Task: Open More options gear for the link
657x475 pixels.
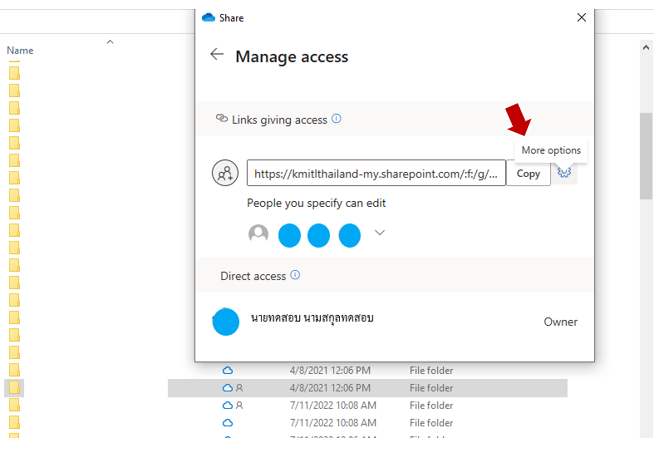Action: tap(565, 173)
